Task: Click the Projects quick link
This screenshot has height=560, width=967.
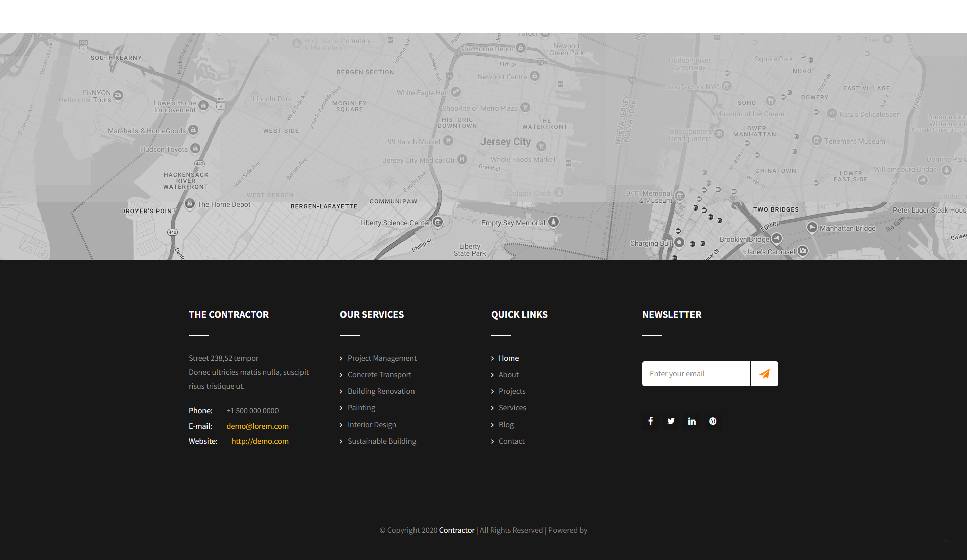Action: coord(512,391)
